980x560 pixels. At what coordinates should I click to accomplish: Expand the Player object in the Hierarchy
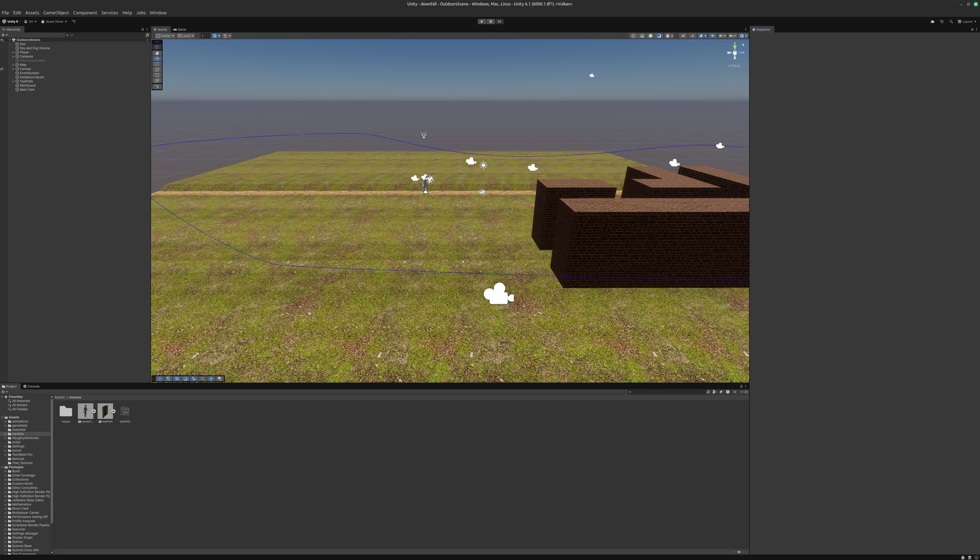[x=12, y=52]
